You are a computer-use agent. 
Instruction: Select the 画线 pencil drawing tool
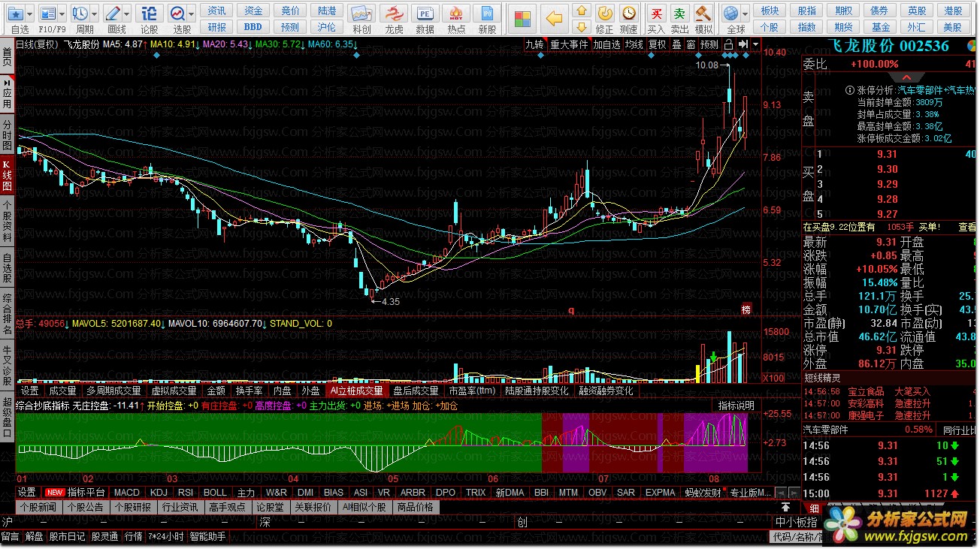click(x=113, y=14)
